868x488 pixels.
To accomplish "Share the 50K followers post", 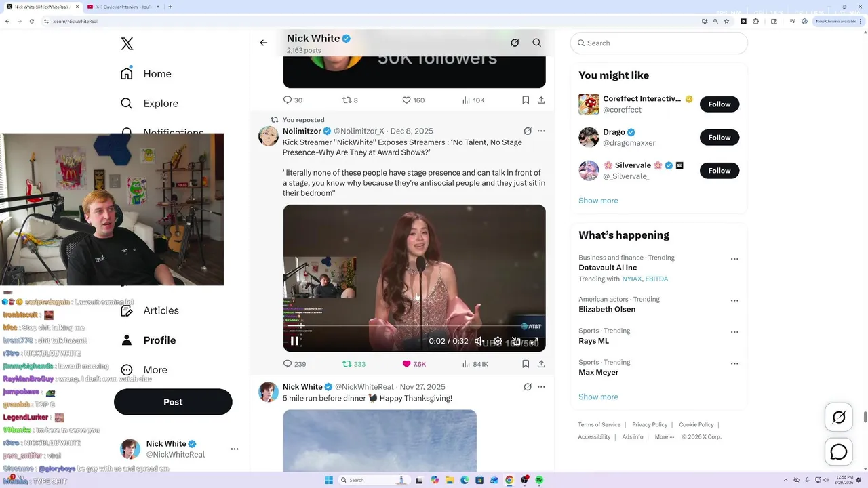I will pyautogui.click(x=541, y=100).
